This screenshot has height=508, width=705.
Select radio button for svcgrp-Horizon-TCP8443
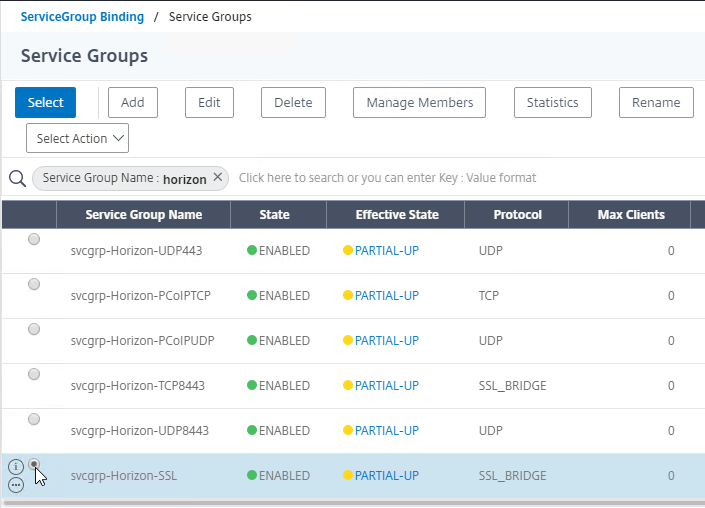34,374
